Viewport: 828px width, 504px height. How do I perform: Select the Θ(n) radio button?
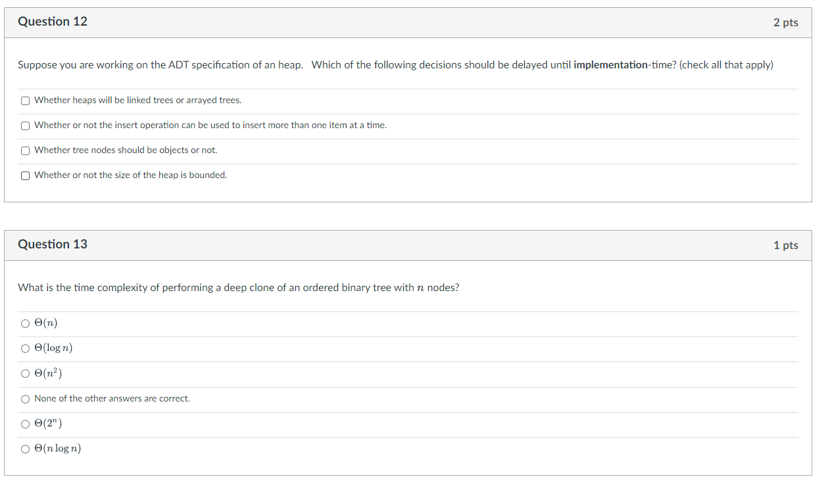point(25,323)
